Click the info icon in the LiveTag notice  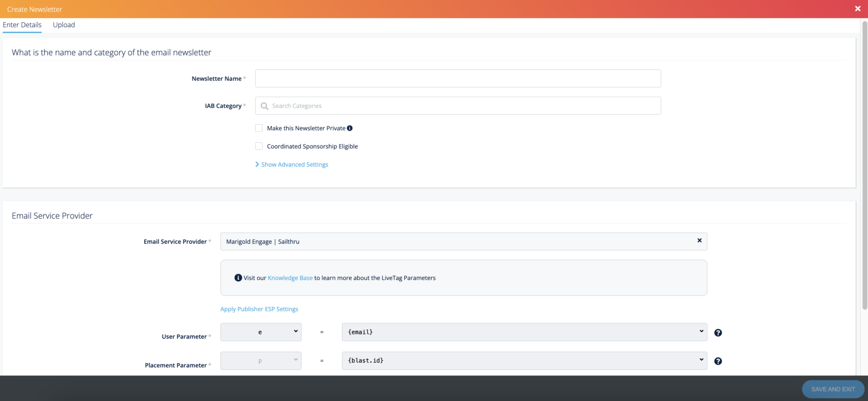238,278
